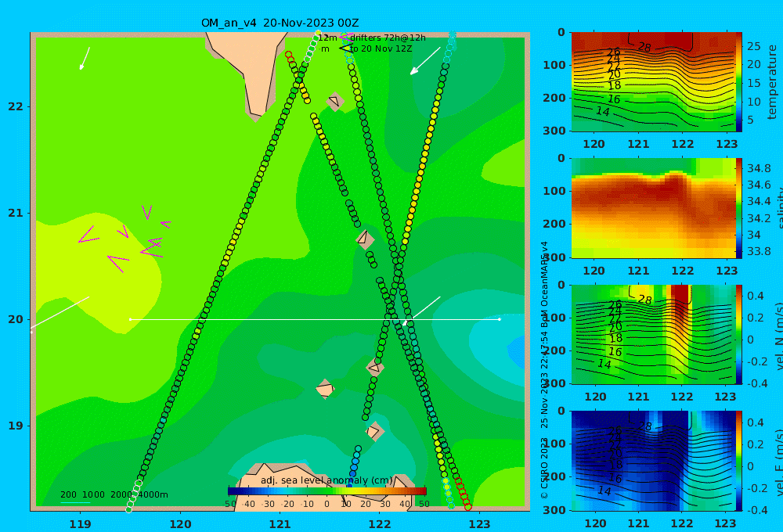Viewport: 783px width, 532px height.
Task: Click longitude label 123 below the main map
Action: coord(480,524)
